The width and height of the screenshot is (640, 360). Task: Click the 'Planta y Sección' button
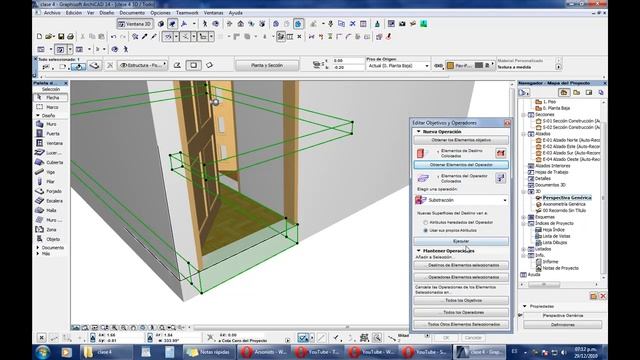coord(267,65)
